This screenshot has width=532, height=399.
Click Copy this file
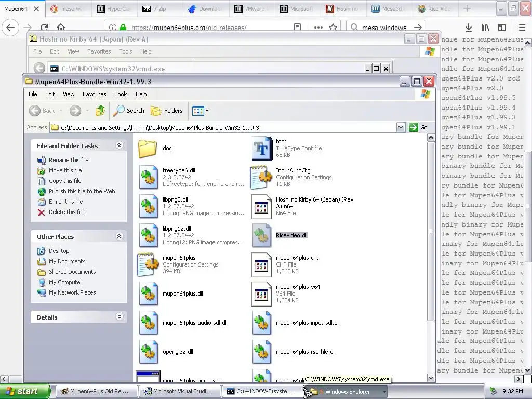pos(65,181)
